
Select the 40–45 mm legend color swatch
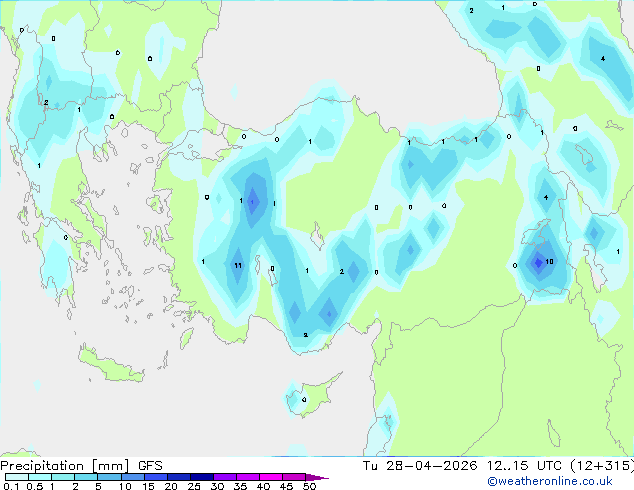271,477
